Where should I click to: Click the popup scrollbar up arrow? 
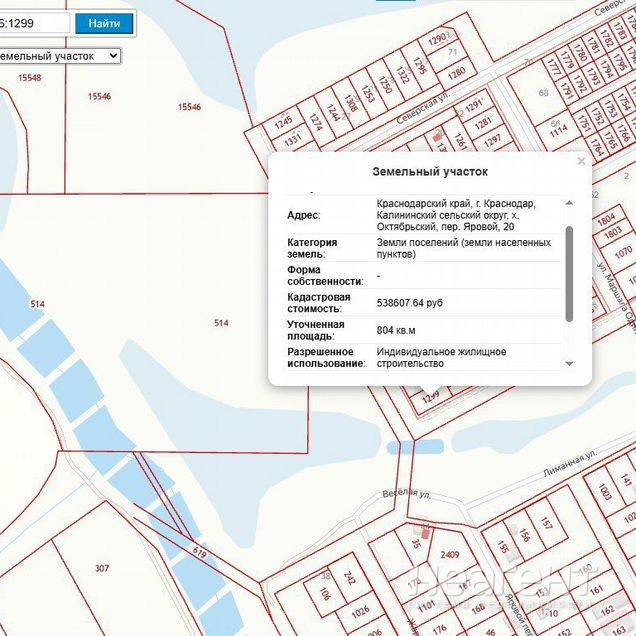click(x=569, y=202)
